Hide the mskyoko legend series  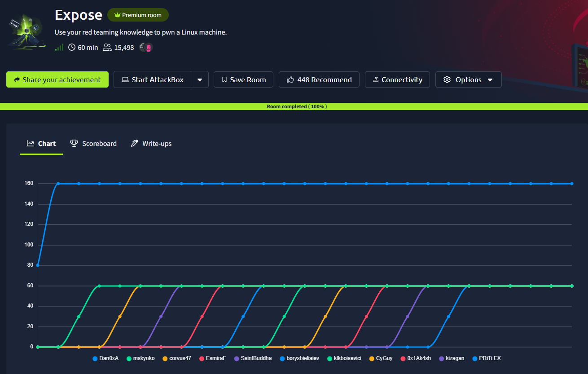(x=140, y=358)
